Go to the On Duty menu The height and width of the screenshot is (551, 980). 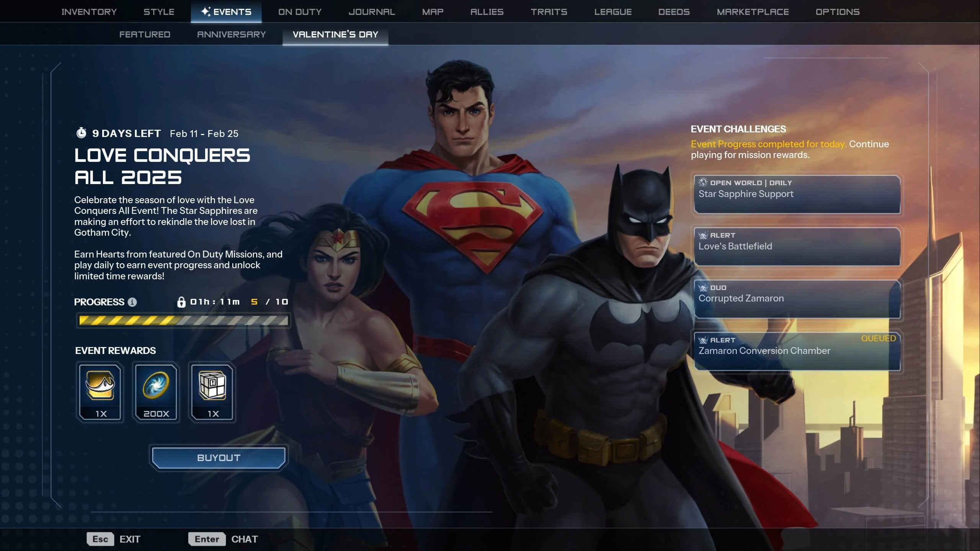300,12
